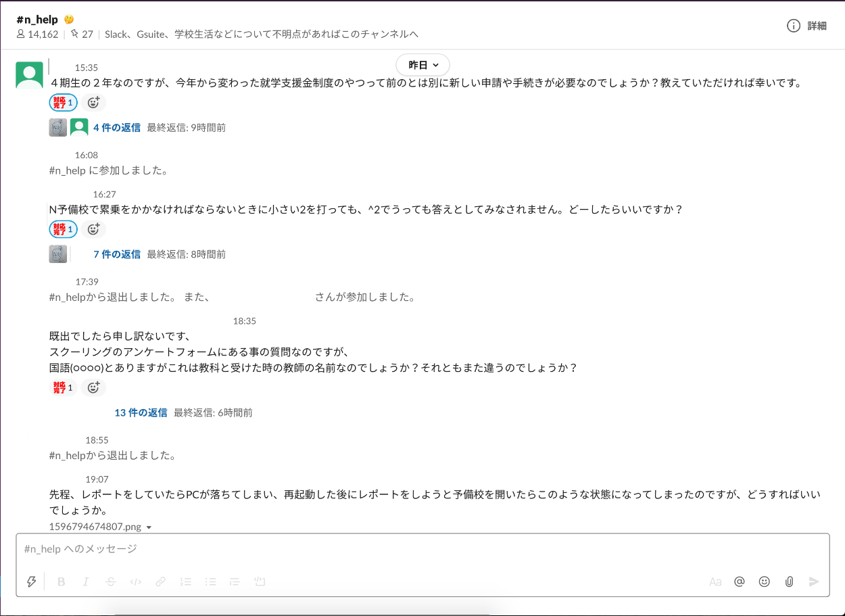Show the 27 pinned items
Screen dimensions: 845x616
pos(82,34)
